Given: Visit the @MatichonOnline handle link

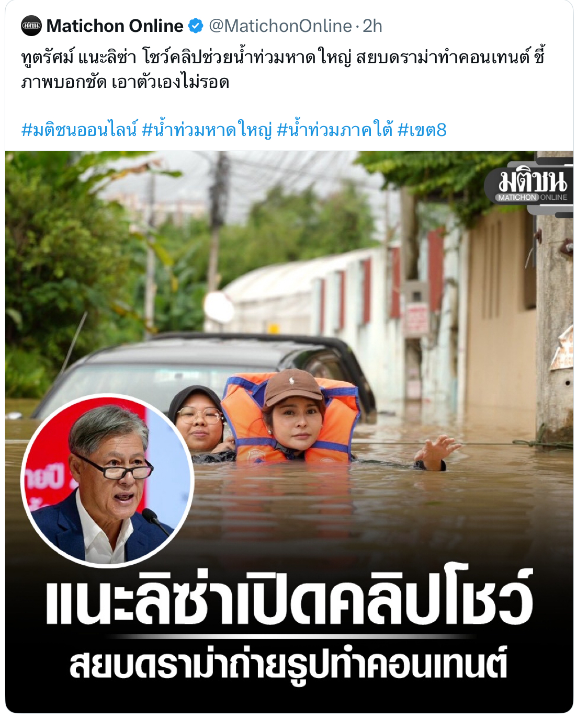Looking at the screenshot, I should pos(280,26).
